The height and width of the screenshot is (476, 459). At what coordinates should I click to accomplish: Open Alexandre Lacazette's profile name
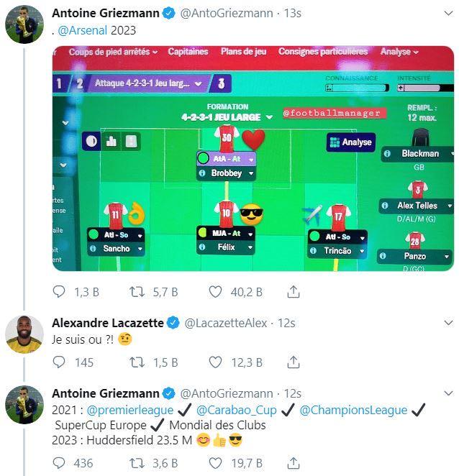pos(108,323)
